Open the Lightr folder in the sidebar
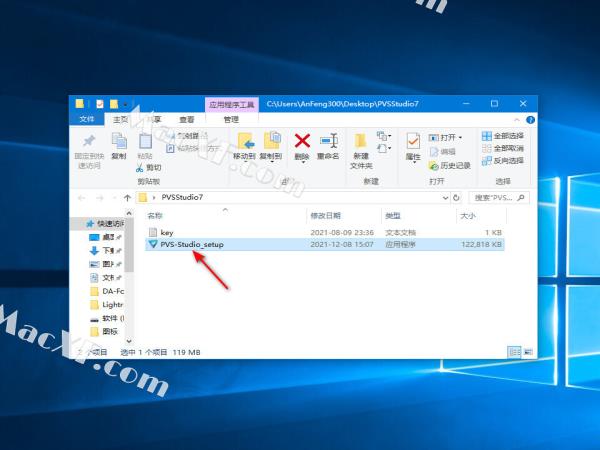This screenshot has width=600, height=450. (x=107, y=305)
